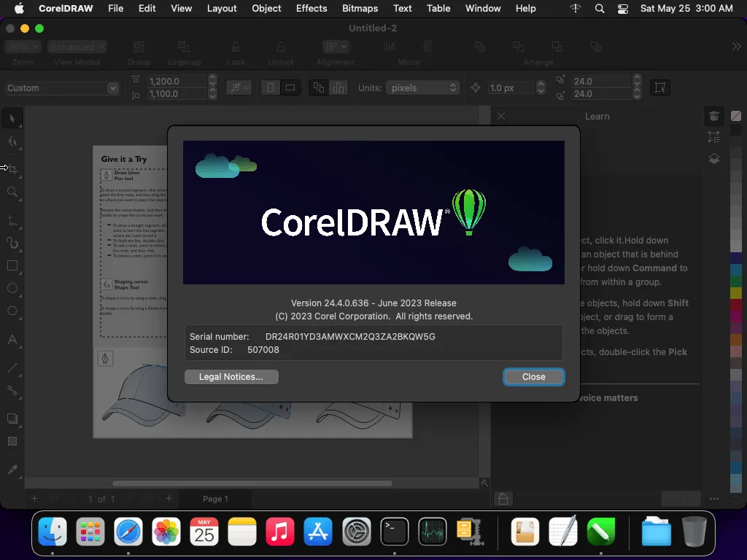The height and width of the screenshot is (560, 747).
Task: Close the About CorelDRAW dialog
Action: pyautogui.click(x=533, y=377)
